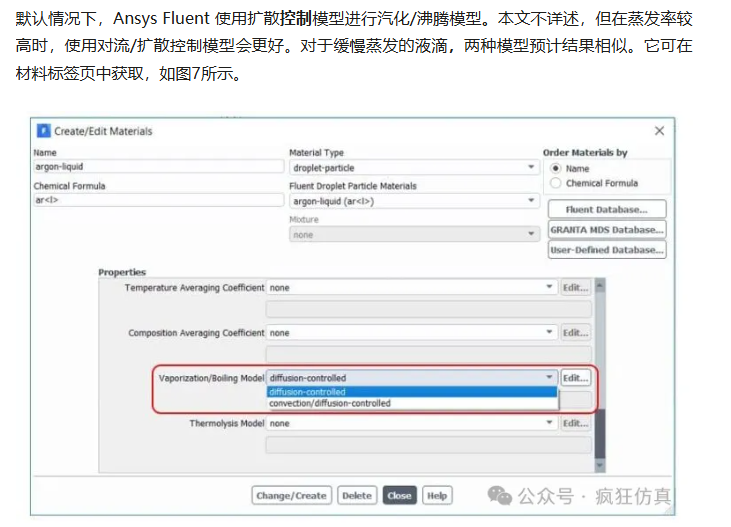
Task: Open the User-Defined Database
Action: 607,250
